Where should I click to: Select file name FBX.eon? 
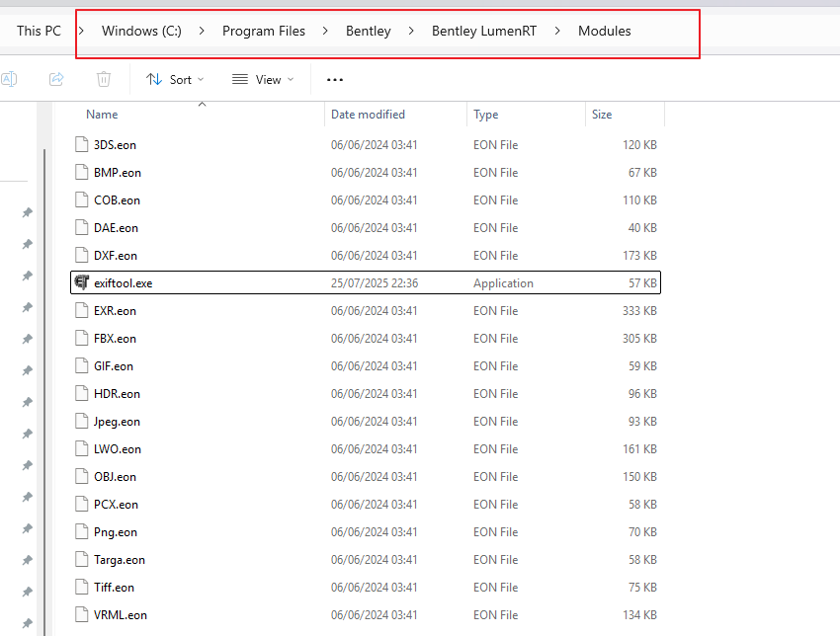tap(115, 339)
